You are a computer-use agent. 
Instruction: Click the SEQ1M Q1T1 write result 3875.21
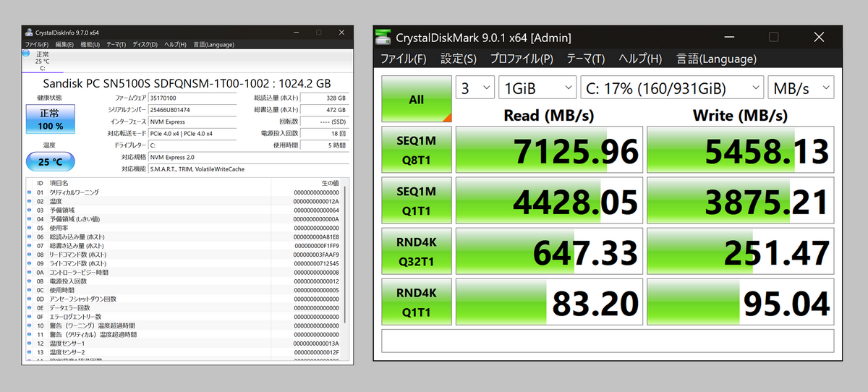tap(740, 201)
